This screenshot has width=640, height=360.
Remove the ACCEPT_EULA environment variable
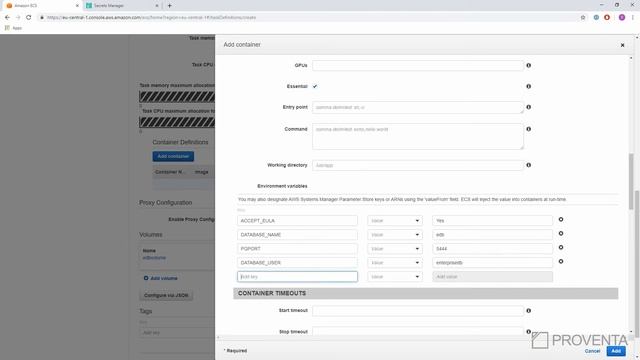coord(561,220)
